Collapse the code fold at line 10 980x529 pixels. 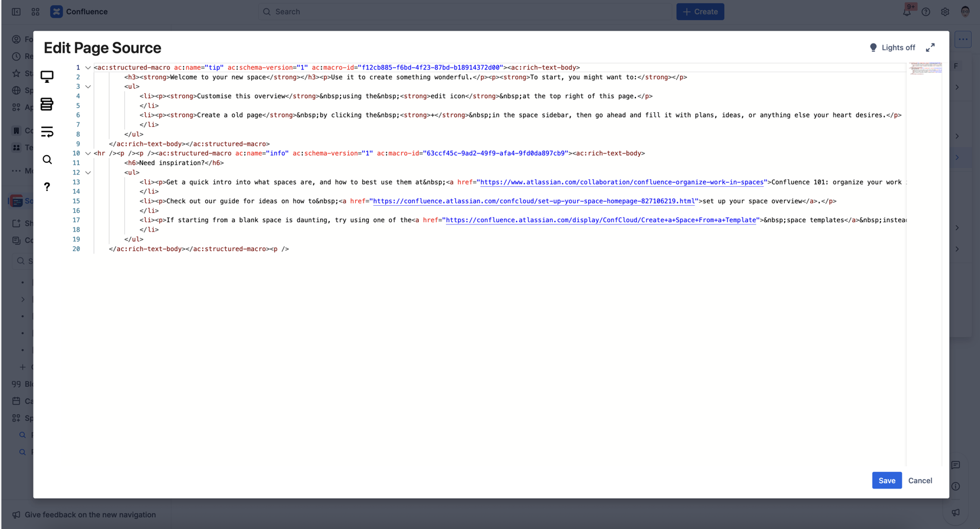point(88,153)
